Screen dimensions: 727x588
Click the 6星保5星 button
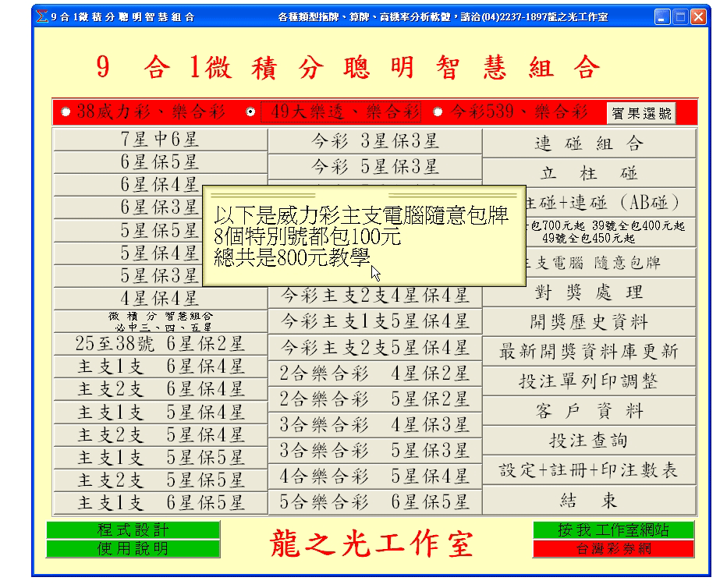coord(160,162)
